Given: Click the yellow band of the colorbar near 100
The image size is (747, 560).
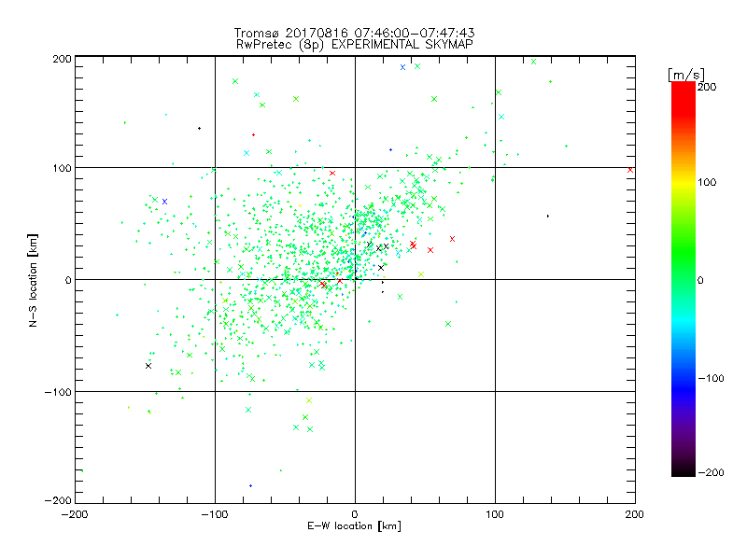Looking at the screenshot, I should [684, 182].
